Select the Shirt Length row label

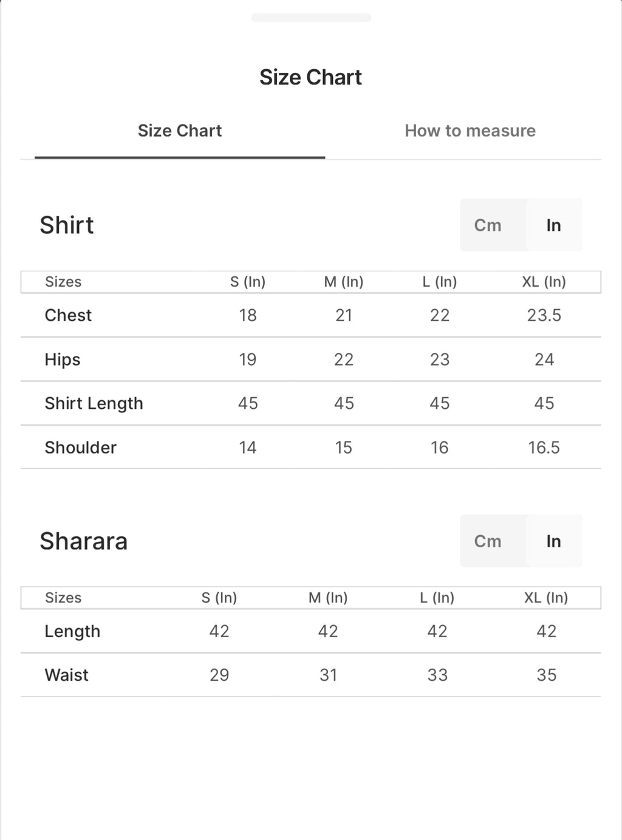tap(94, 403)
